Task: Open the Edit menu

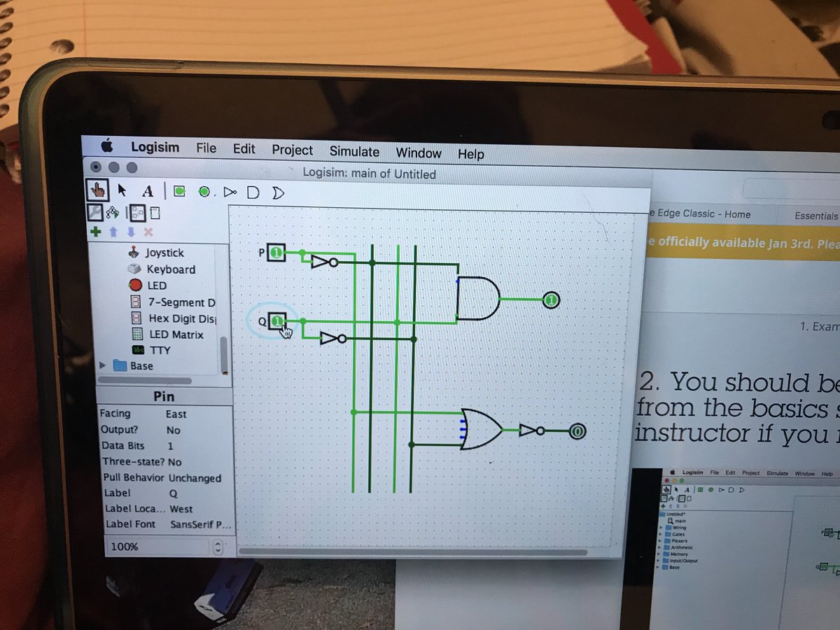Action: 244,149
